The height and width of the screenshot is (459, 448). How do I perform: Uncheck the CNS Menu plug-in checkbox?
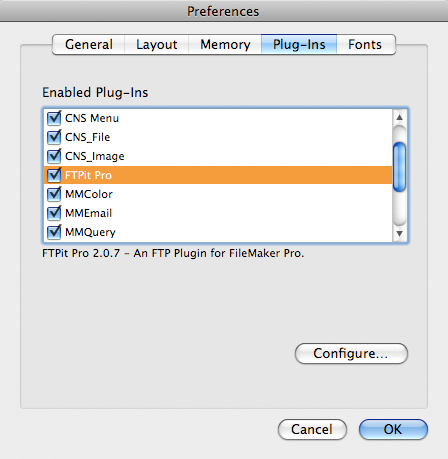[54, 118]
